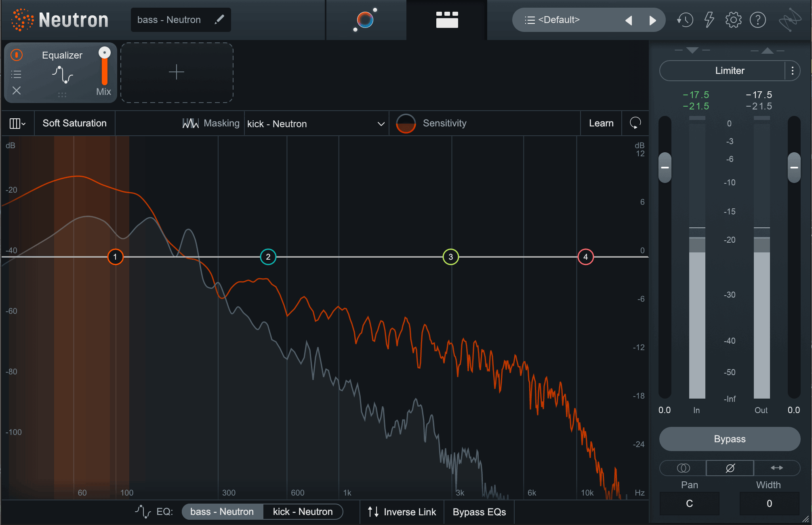
Task: Select EQ band node 4
Action: [586, 257]
